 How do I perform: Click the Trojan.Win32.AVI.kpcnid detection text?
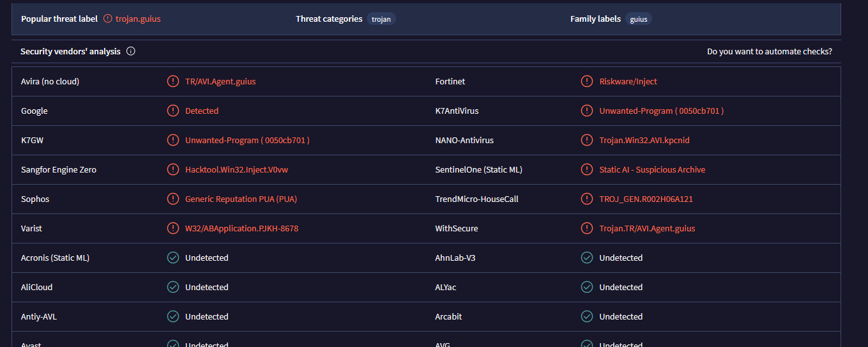(x=644, y=140)
